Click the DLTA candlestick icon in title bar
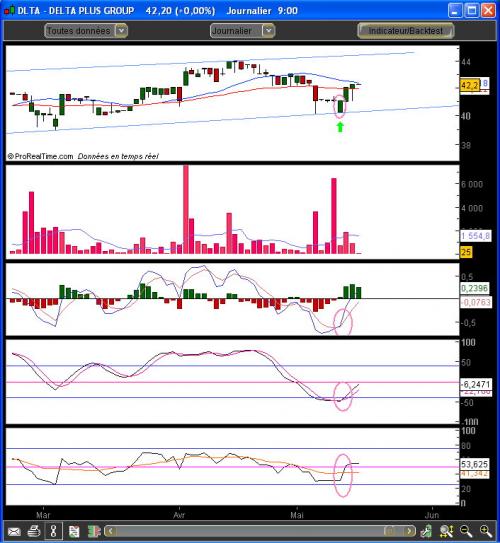Image resolution: width=500 pixels, height=543 pixels. point(9,10)
